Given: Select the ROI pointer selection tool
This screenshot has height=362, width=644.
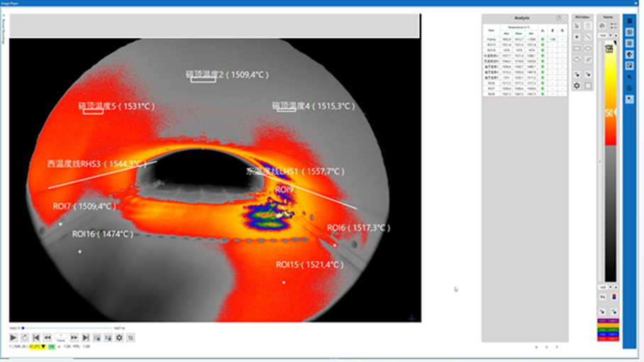Looking at the screenshot, I should pyautogui.click(x=577, y=26).
